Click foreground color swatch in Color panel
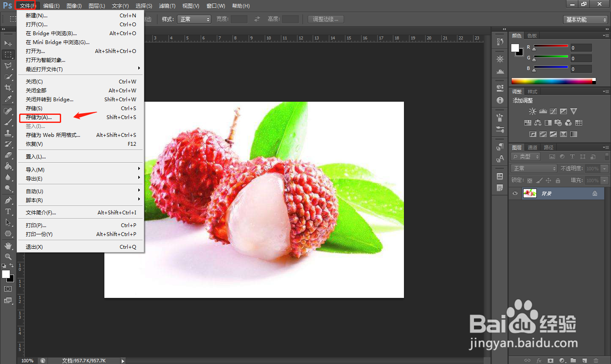 [x=515, y=48]
